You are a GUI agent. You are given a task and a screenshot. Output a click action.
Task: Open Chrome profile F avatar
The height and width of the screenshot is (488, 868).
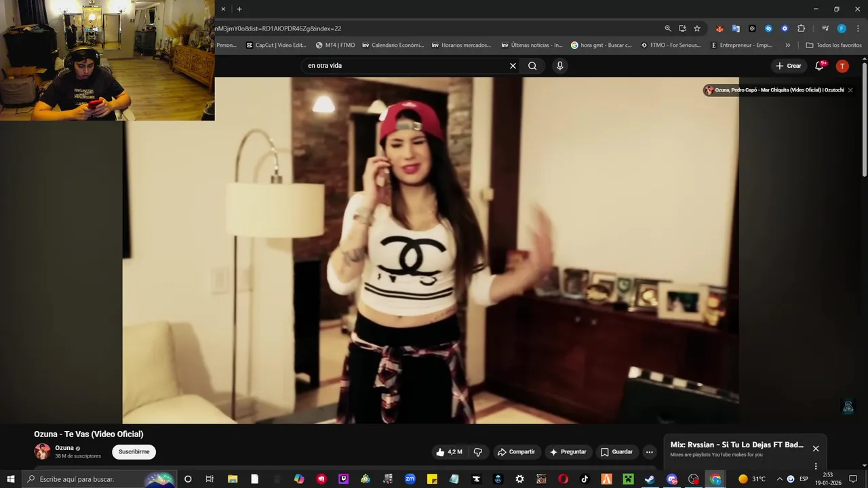[x=842, y=28]
